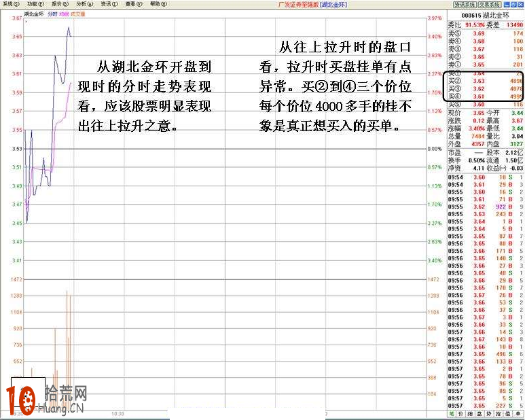This screenshot has height=420, width=525.
Task: Select the 笔 tab below trade list
Action: pos(452,415)
